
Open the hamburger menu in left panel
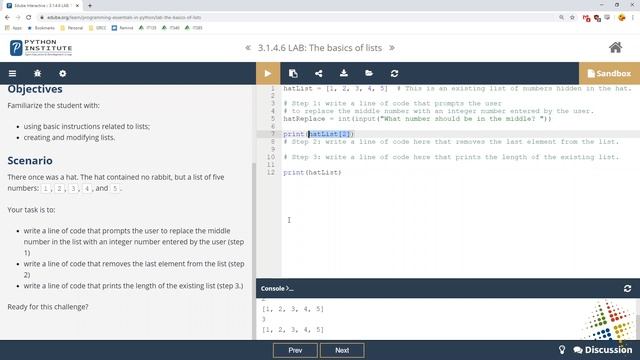[x=12, y=73]
